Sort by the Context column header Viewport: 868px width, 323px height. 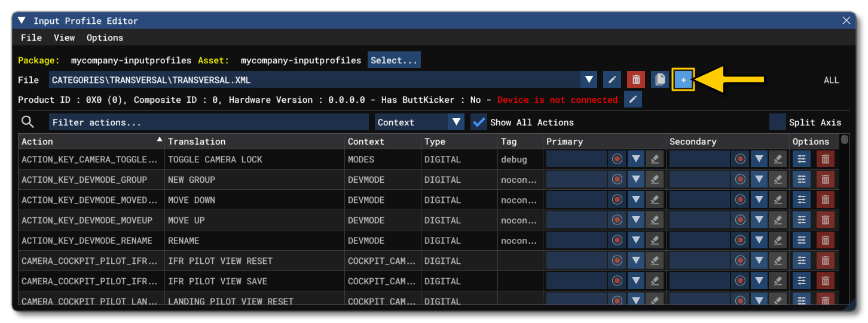click(x=383, y=141)
